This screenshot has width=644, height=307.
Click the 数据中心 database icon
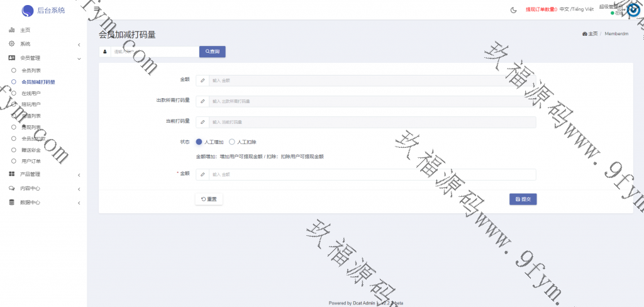coord(11,203)
